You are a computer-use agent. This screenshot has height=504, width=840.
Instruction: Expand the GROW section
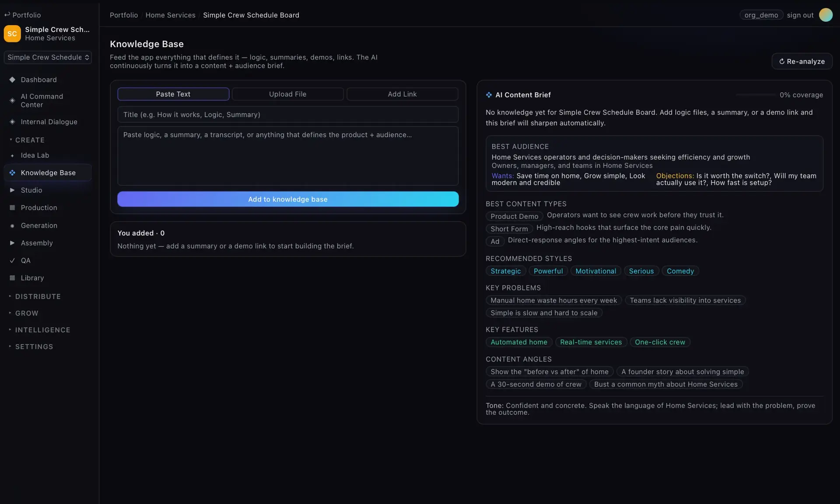pyautogui.click(x=27, y=313)
